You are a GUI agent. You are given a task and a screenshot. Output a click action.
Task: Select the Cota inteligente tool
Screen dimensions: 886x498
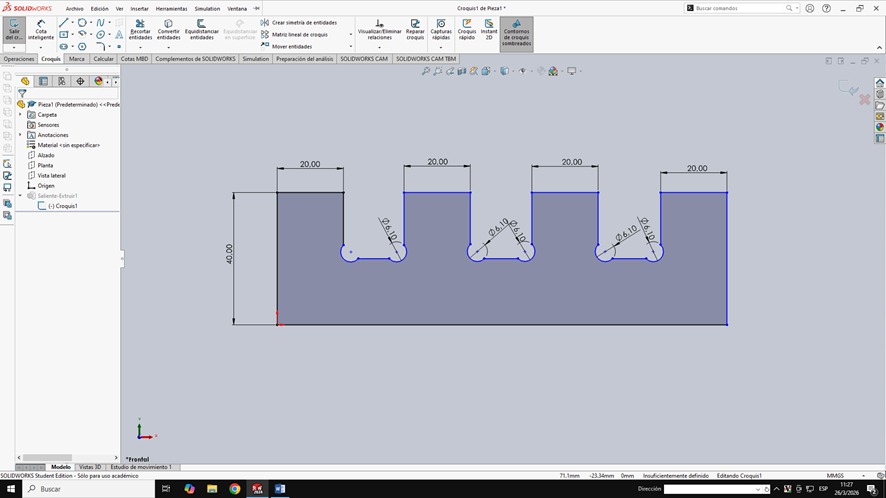coord(41,29)
